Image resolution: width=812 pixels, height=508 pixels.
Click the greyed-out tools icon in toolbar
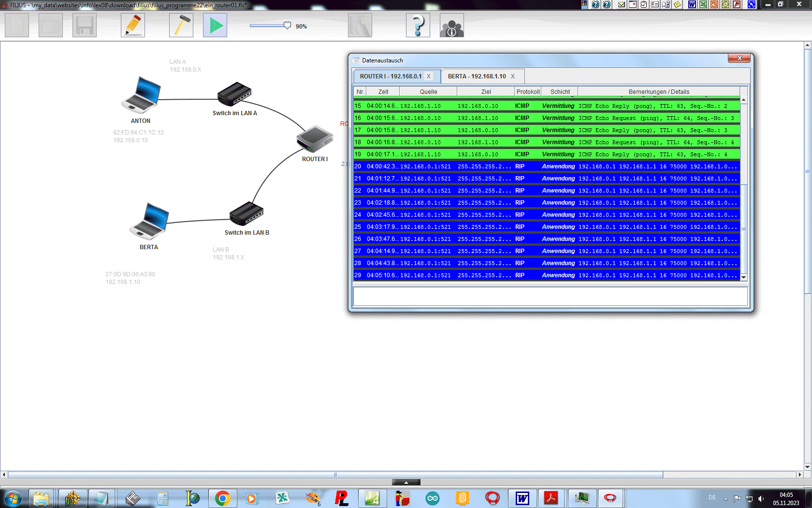coord(360,25)
